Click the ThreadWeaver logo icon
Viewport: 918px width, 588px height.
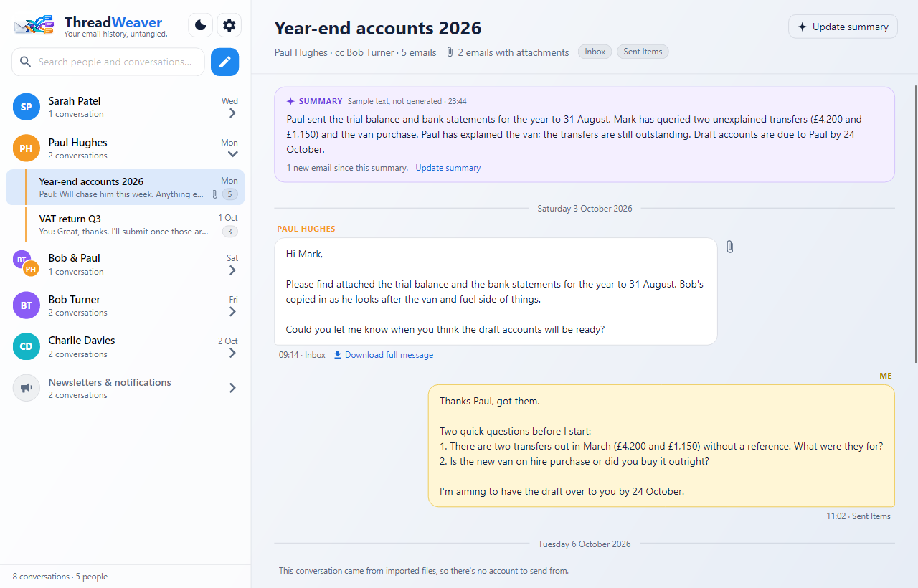(34, 26)
